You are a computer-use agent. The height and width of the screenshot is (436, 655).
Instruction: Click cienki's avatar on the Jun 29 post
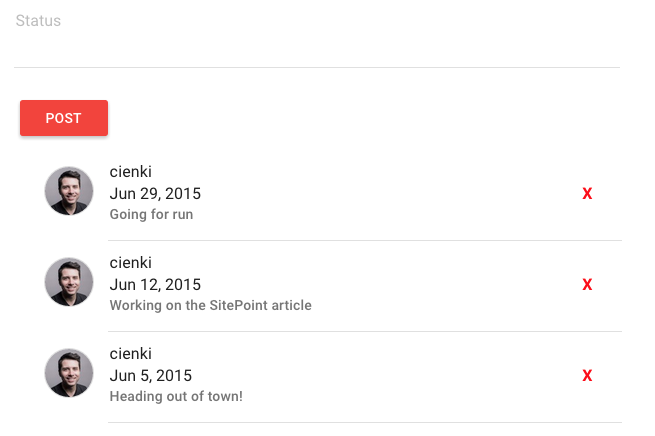point(69,191)
